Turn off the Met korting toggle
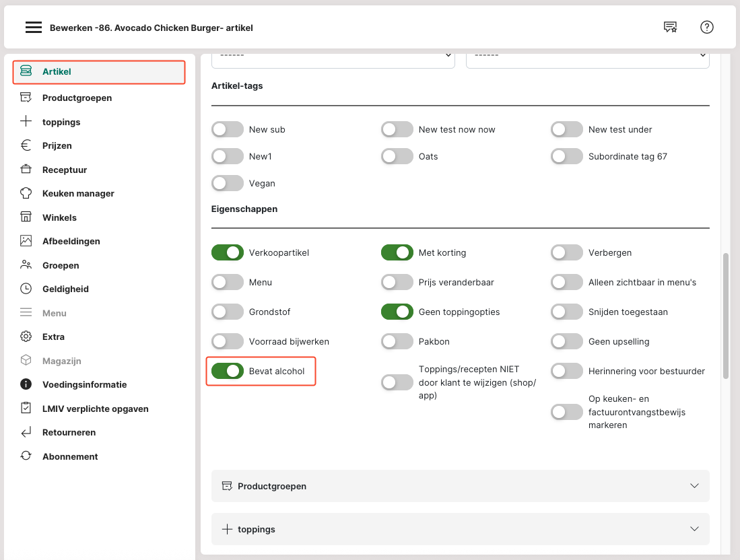Screen dimensions: 740x560 (x=397, y=252)
